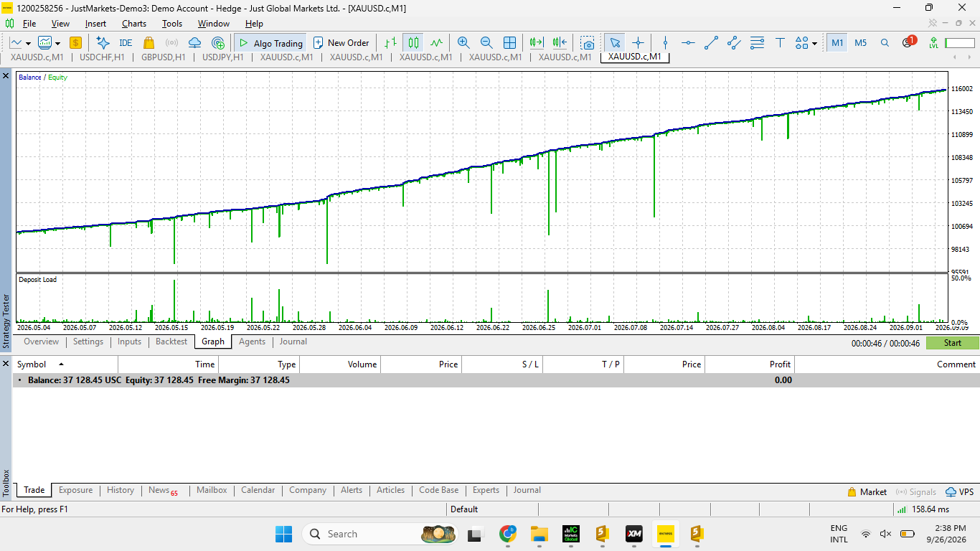Tile chart windows with grid icon
Viewport: 980px width, 551px height.
tap(509, 43)
